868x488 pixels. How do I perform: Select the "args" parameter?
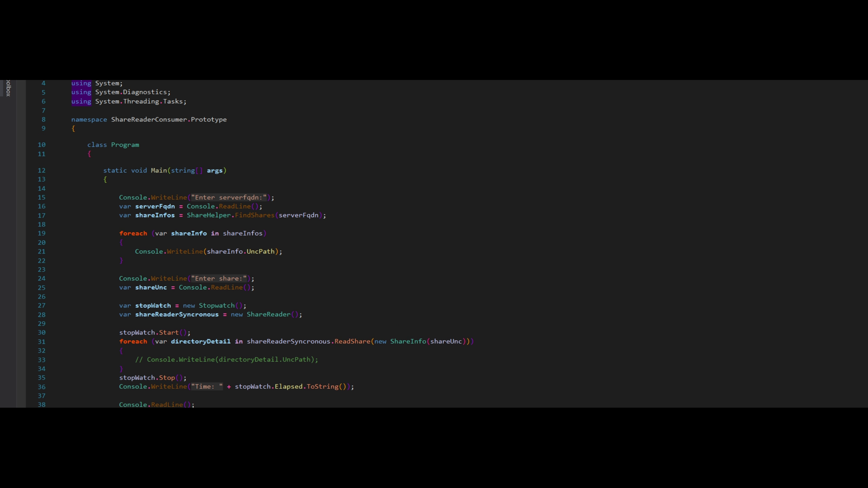215,170
